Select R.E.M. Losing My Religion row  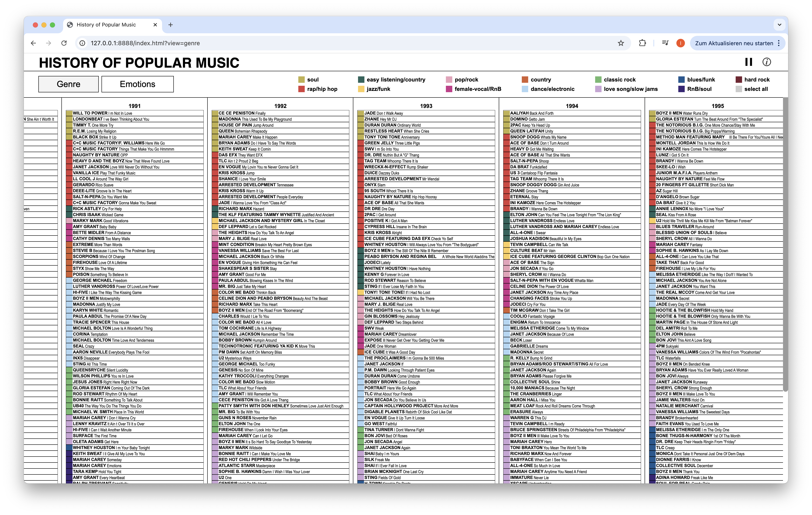(135, 131)
